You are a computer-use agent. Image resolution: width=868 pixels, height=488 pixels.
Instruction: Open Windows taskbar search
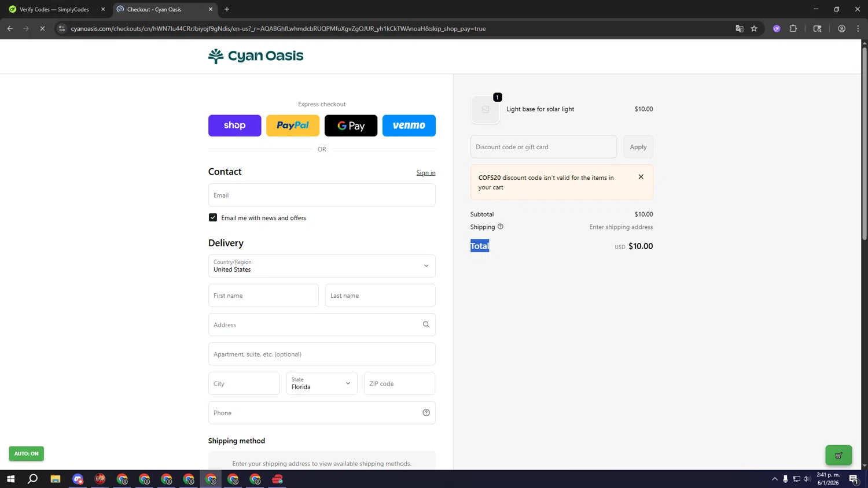pos(33,479)
